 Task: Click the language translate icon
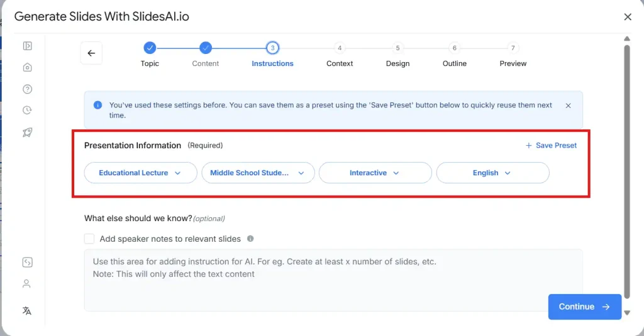click(27, 311)
